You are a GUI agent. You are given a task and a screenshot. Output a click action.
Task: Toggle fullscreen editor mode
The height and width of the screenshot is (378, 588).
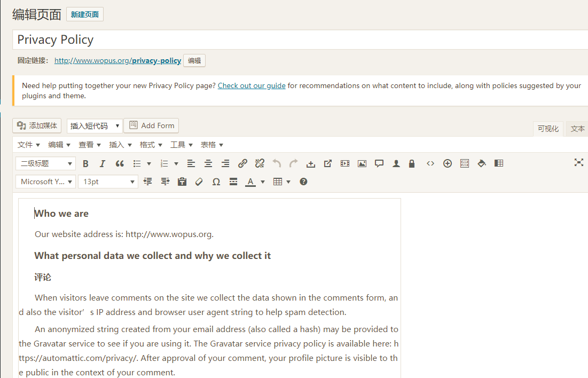coord(578,163)
